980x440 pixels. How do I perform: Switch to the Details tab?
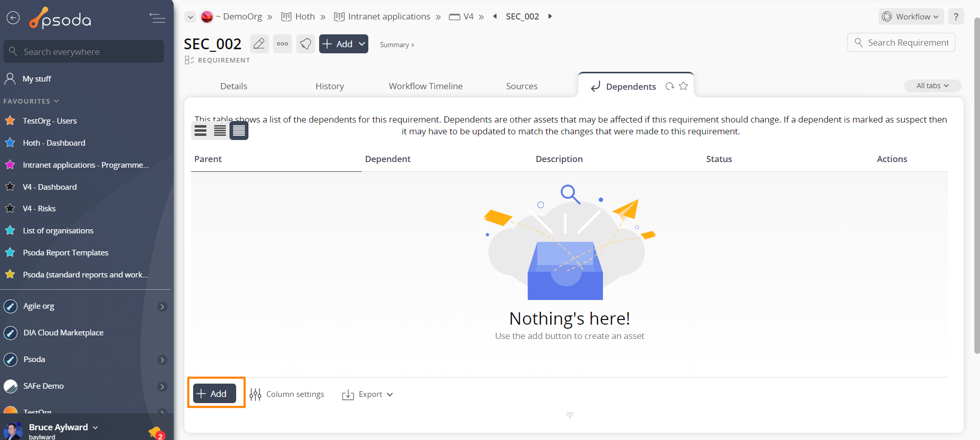click(x=234, y=86)
